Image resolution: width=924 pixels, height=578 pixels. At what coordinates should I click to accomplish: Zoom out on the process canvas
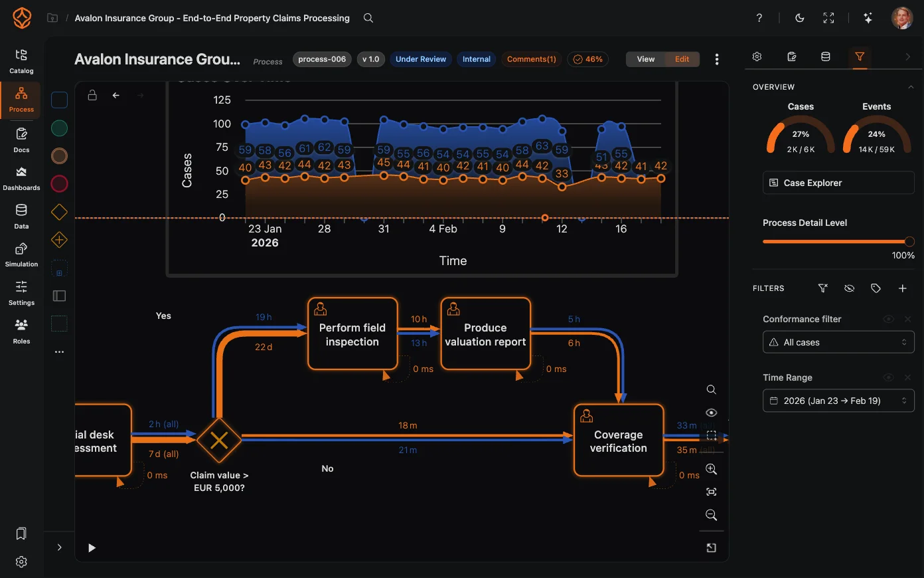711,515
